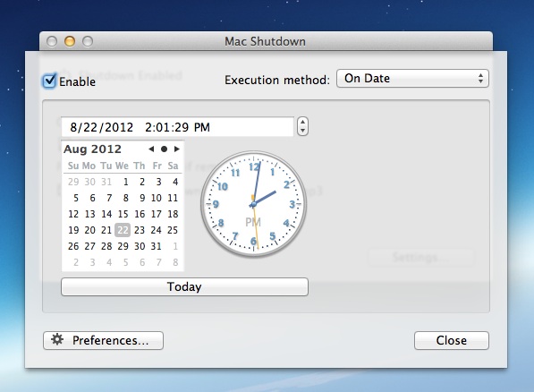Screen dimensions: 534x392
Task: Jump to current month using the dot icon
Action: pos(164,149)
